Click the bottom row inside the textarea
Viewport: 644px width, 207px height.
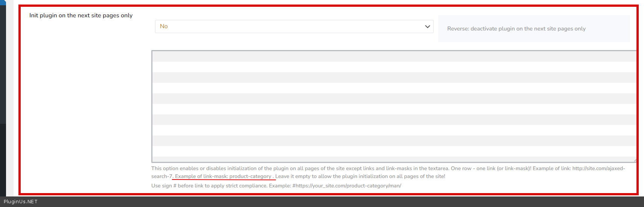coord(394,159)
